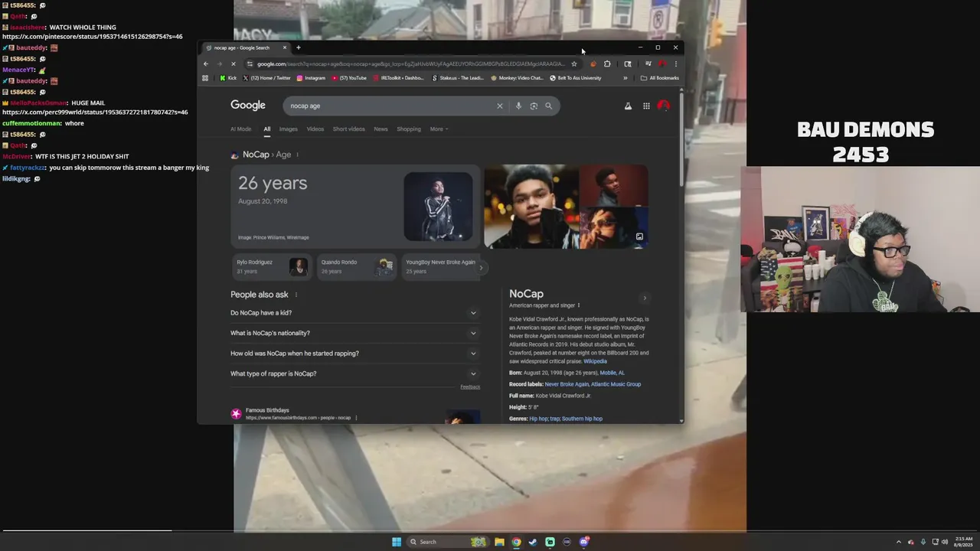Open Discord from the taskbar
980x551 pixels.
[583, 542]
